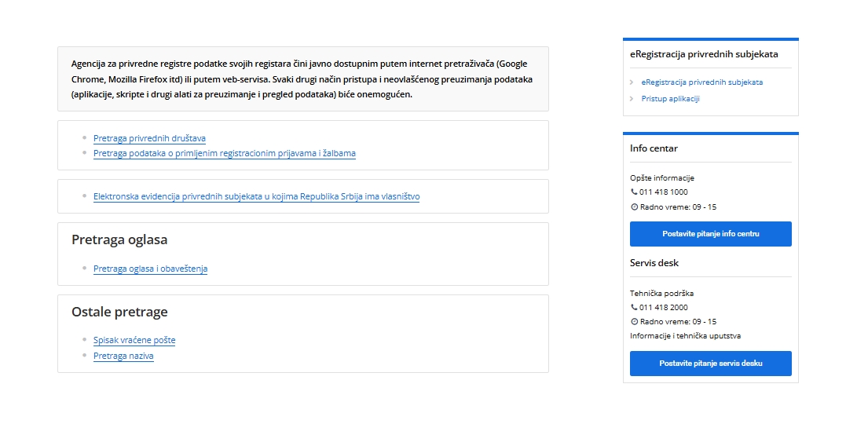Open Pretraga privrednih društava

(x=149, y=138)
